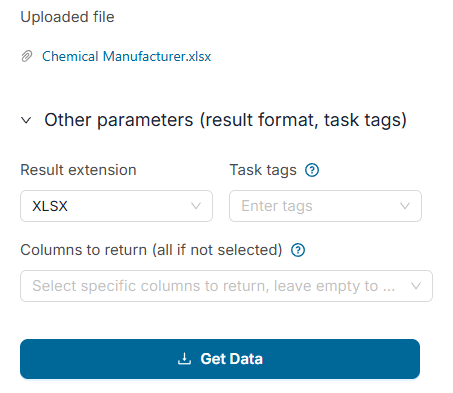Viewport: 453px width, 393px height.
Task: Click the paperclip attachment icon
Action: pos(27,56)
